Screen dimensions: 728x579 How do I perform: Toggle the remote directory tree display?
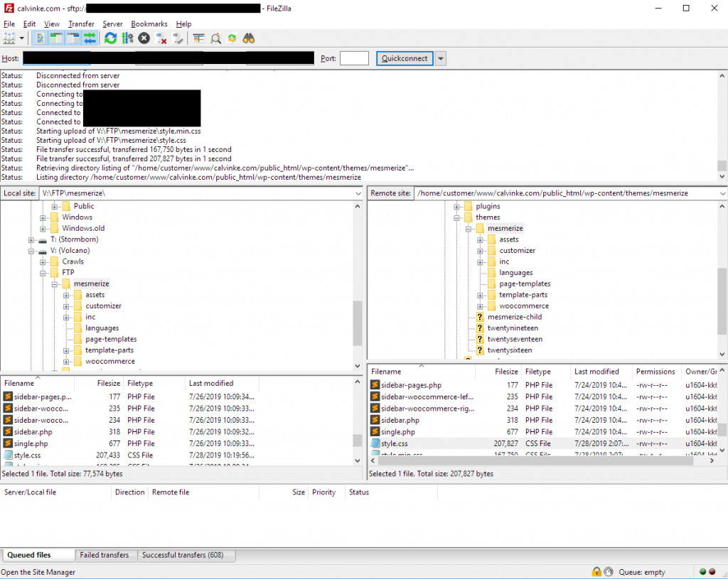73,38
